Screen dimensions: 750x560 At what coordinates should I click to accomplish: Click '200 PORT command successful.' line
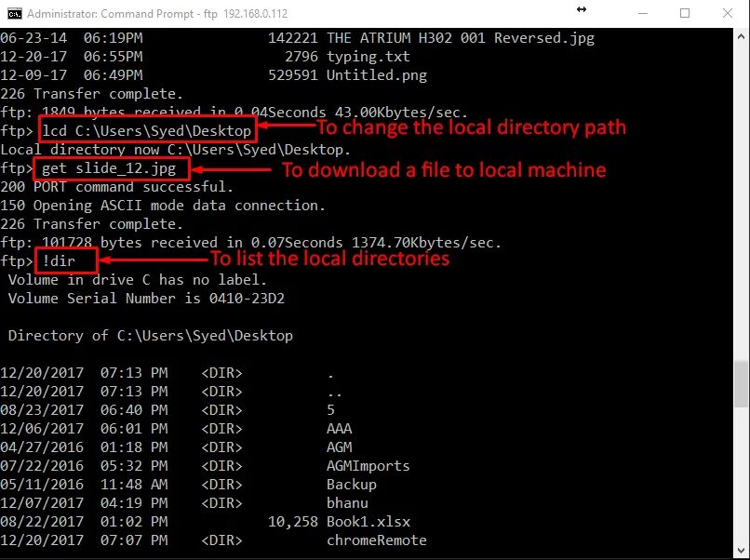116,187
